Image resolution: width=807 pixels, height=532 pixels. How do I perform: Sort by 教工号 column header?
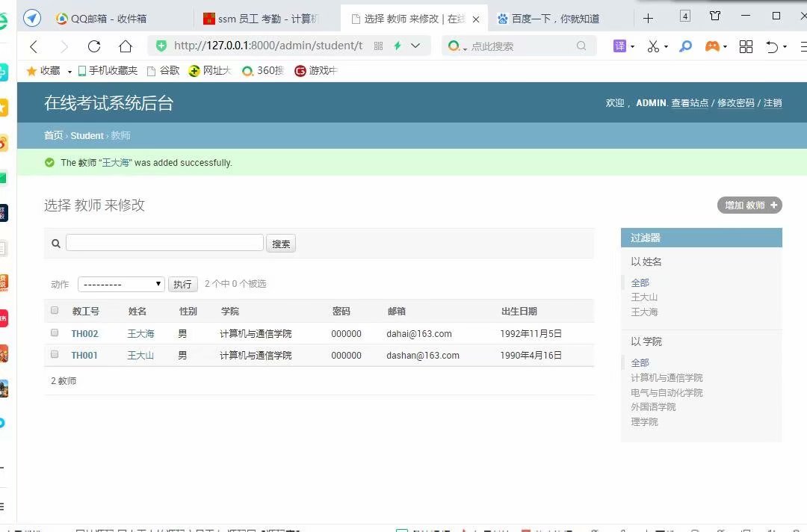(86, 312)
